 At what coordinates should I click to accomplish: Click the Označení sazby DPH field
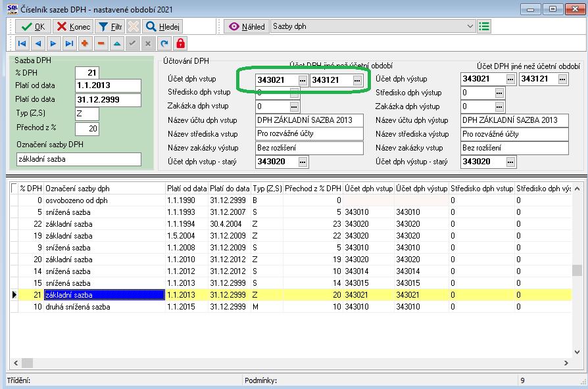coord(79,159)
